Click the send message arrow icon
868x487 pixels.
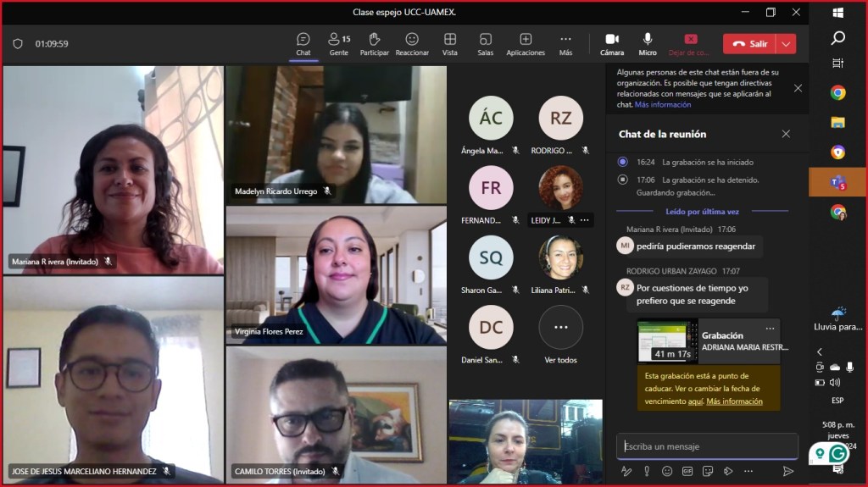pos(788,471)
